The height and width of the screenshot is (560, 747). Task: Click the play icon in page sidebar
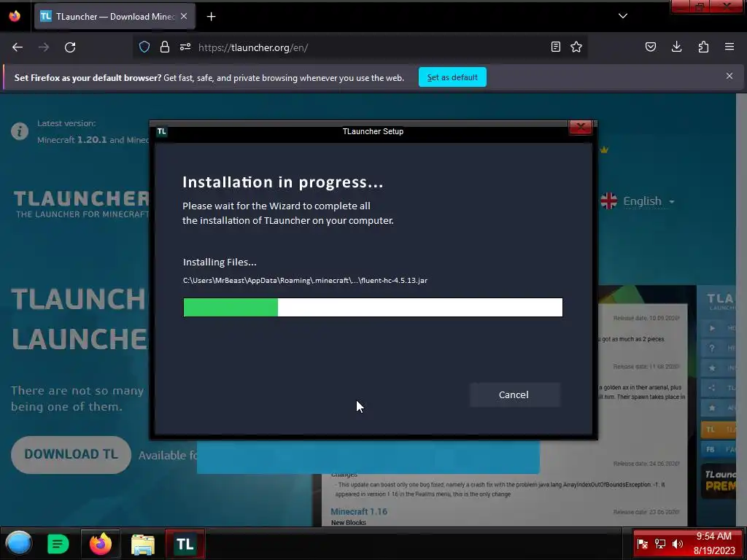(712, 328)
